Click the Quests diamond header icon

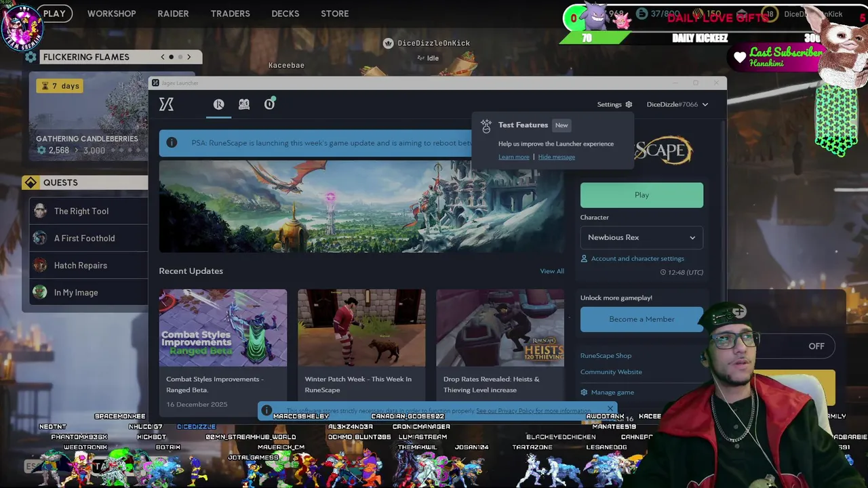click(30, 182)
